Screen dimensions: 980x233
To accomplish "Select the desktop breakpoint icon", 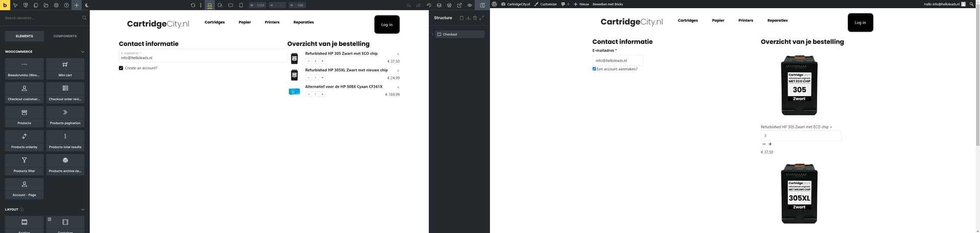I will [210, 5].
